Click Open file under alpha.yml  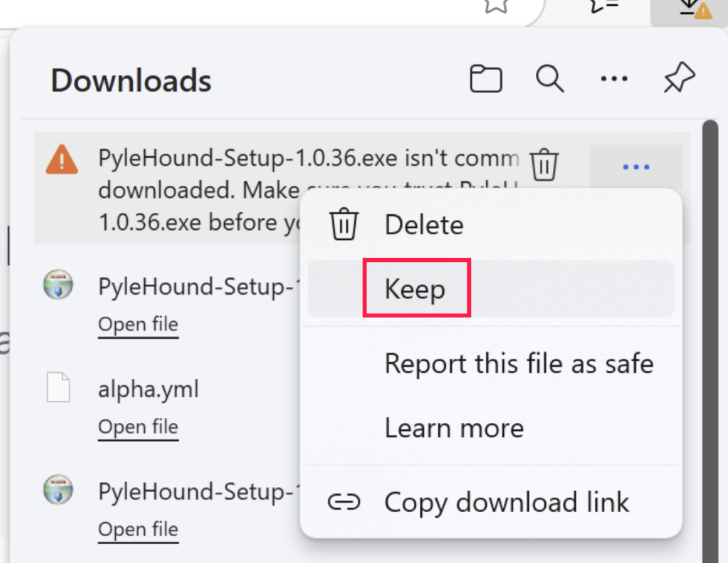tap(138, 427)
